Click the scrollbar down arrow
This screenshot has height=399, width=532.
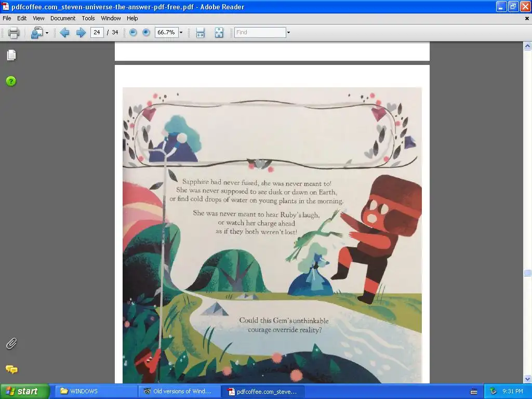click(527, 379)
